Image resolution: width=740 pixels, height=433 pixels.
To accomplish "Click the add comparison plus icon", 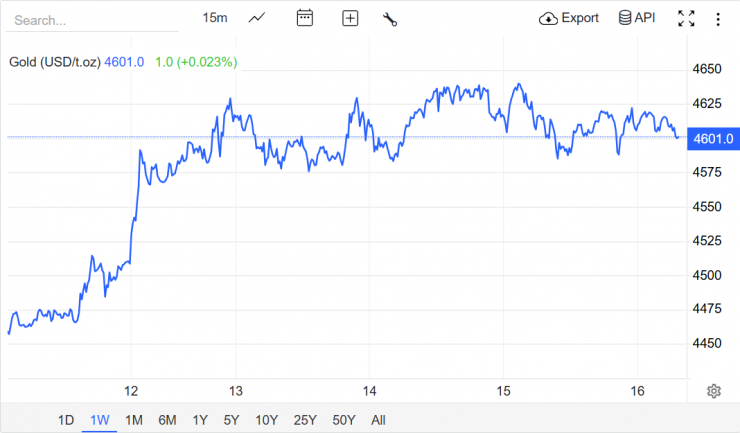I will tap(350, 18).
